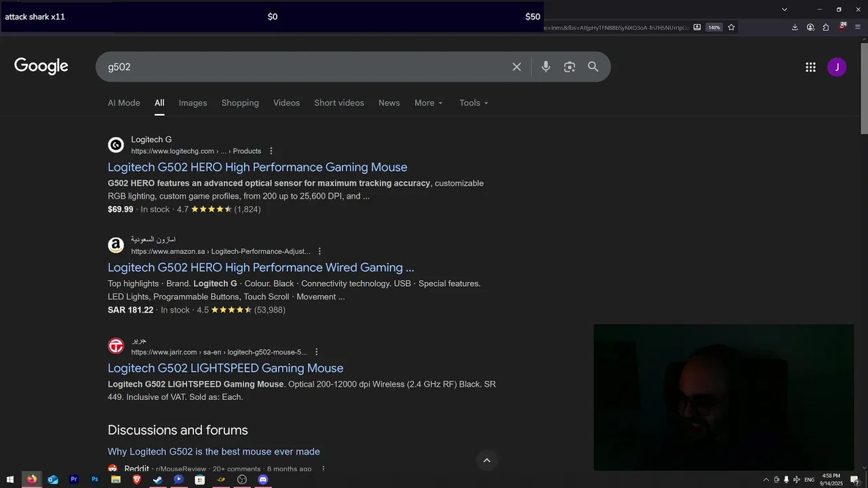Open Premiere Pro from the taskbar
The image size is (868, 488).
point(74,480)
